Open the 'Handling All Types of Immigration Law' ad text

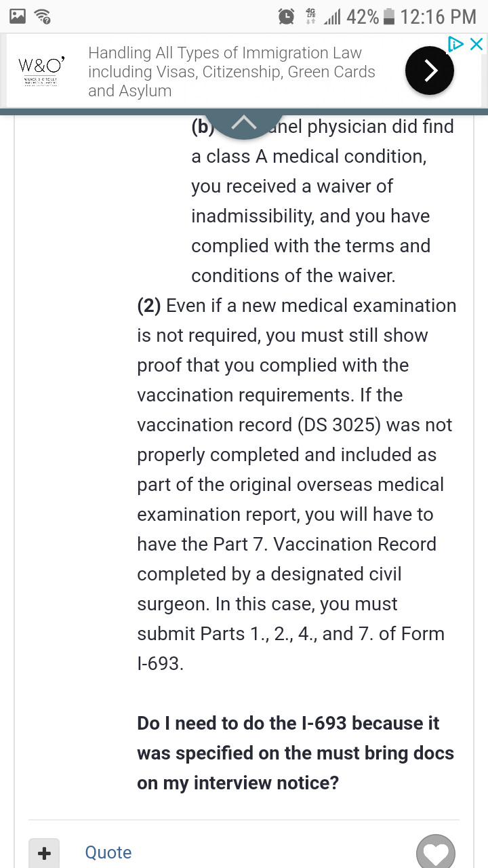point(232,72)
